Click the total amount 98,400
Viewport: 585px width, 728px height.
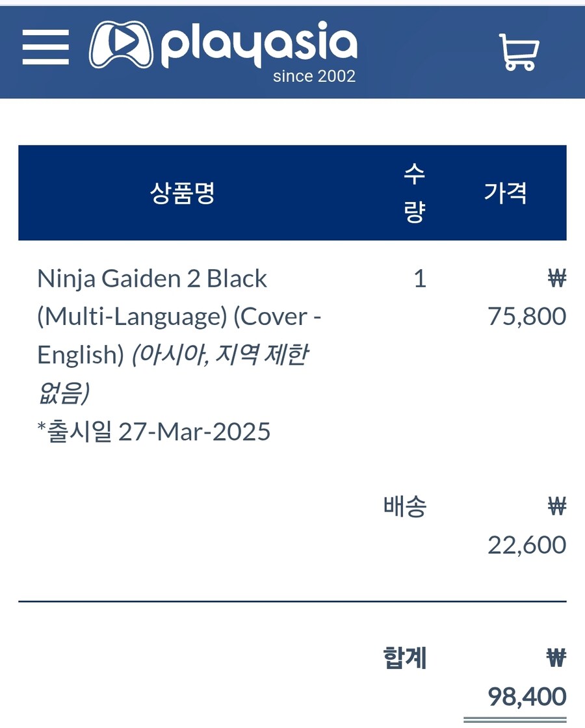coord(526,697)
